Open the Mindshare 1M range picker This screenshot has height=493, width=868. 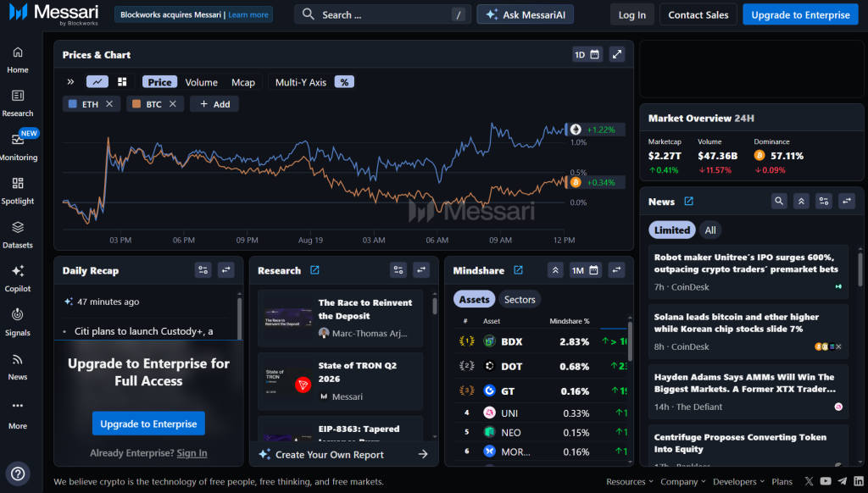tap(585, 270)
